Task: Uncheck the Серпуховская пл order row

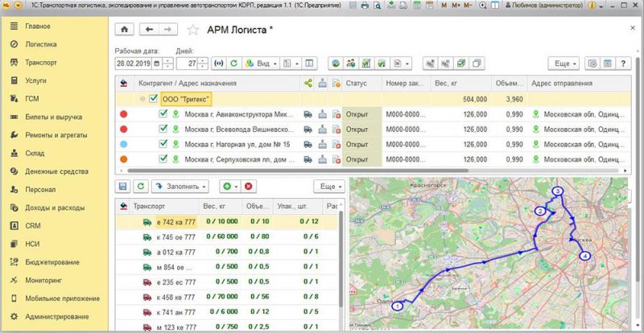Action: coord(163,159)
